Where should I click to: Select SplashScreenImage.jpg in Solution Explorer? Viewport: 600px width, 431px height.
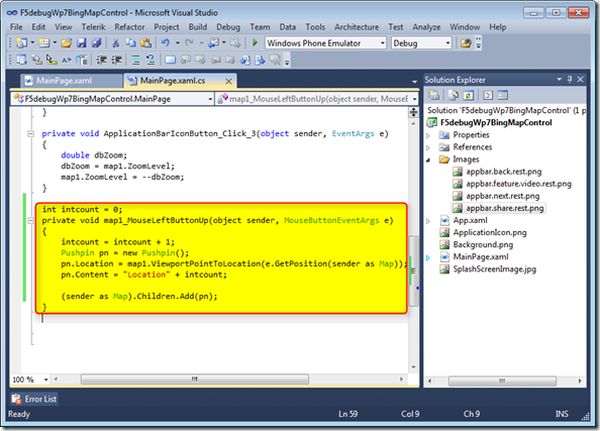click(x=494, y=269)
